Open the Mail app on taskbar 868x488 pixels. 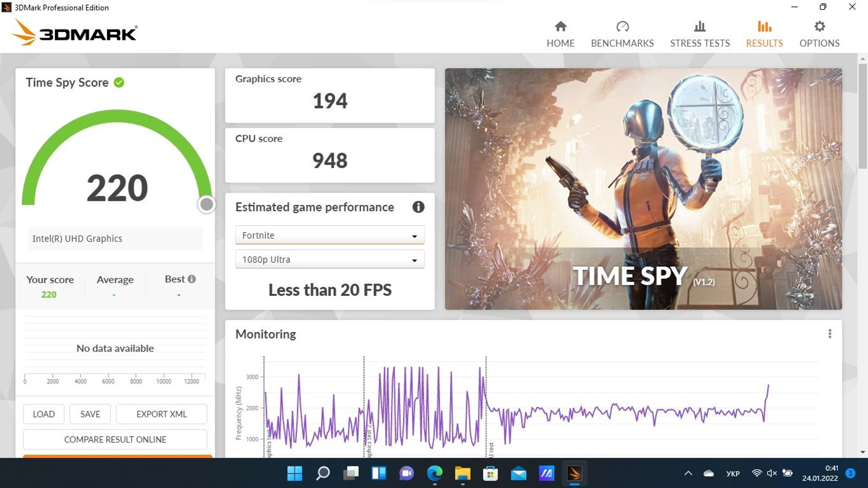coord(519,473)
